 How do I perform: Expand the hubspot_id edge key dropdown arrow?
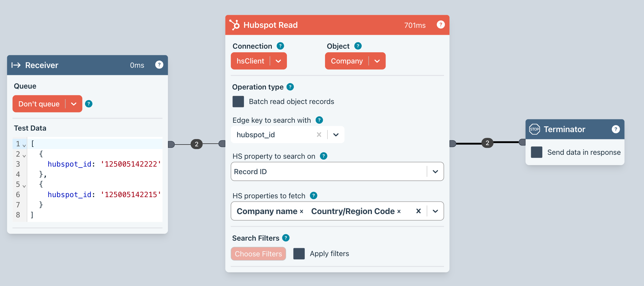coord(336,135)
